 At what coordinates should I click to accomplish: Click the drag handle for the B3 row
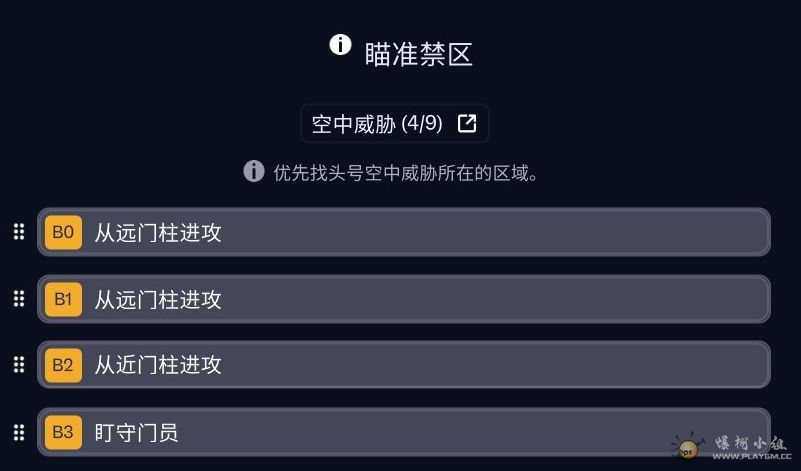pyautogui.click(x=18, y=432)
